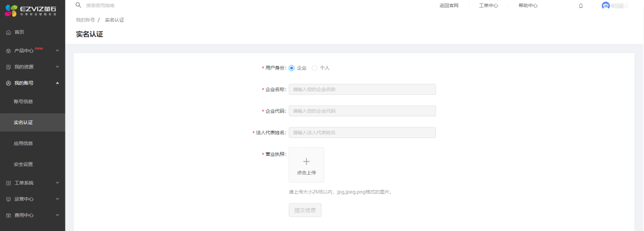644x231 pixels.
Task: Select the 个人 radio button
Action: [x=315, y=68]
